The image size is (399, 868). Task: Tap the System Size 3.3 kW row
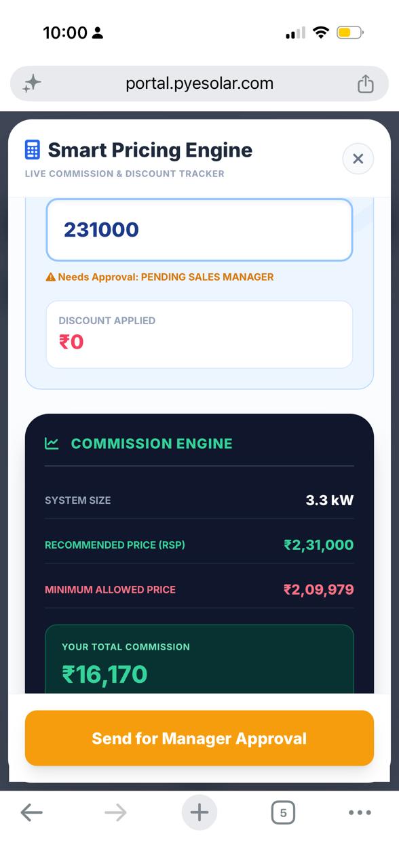pos(199,500)
